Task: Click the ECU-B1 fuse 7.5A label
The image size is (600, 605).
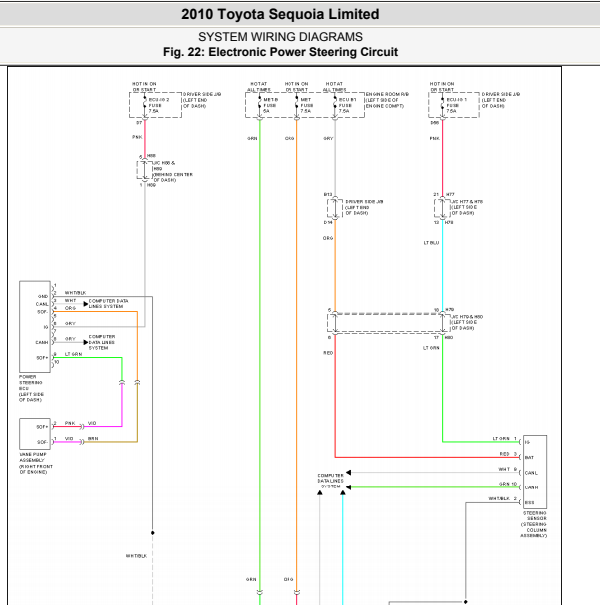Action: coord(347,105)
